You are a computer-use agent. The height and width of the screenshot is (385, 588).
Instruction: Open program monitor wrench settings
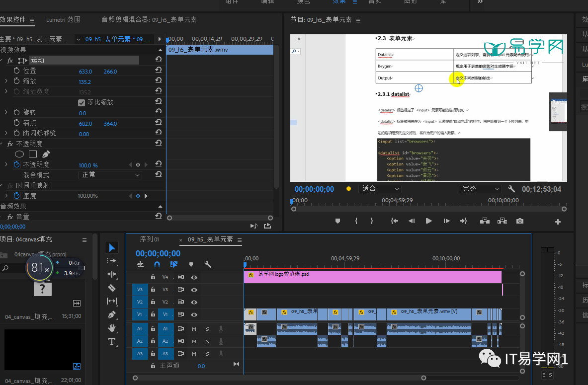pos(511,189)
